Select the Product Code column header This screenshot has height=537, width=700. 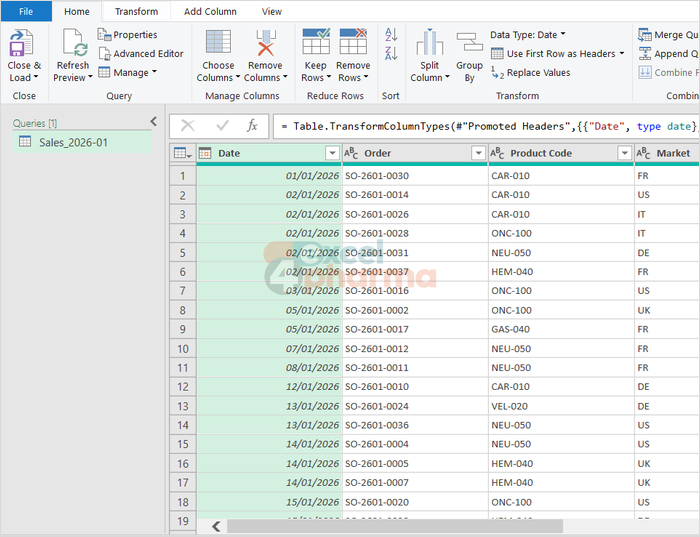point(561,153)
